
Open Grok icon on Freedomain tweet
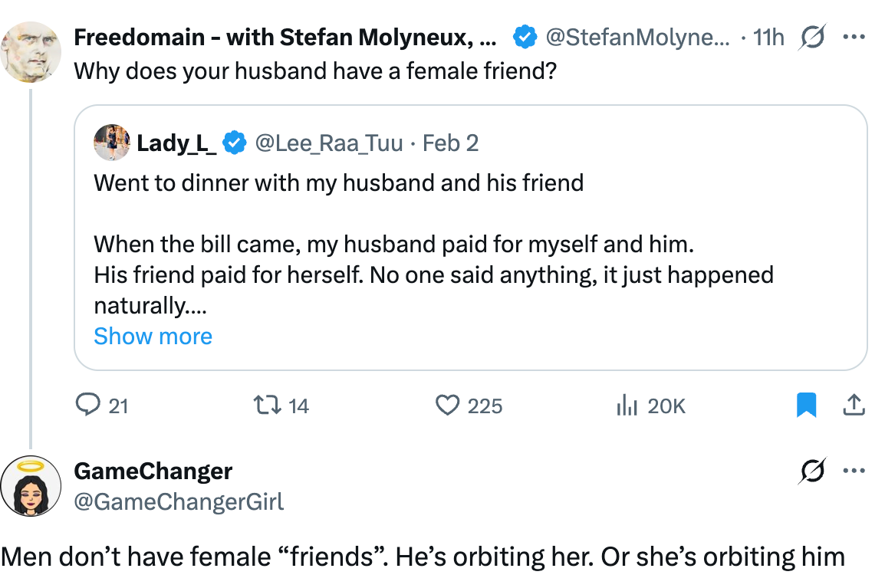click(811, 37)
